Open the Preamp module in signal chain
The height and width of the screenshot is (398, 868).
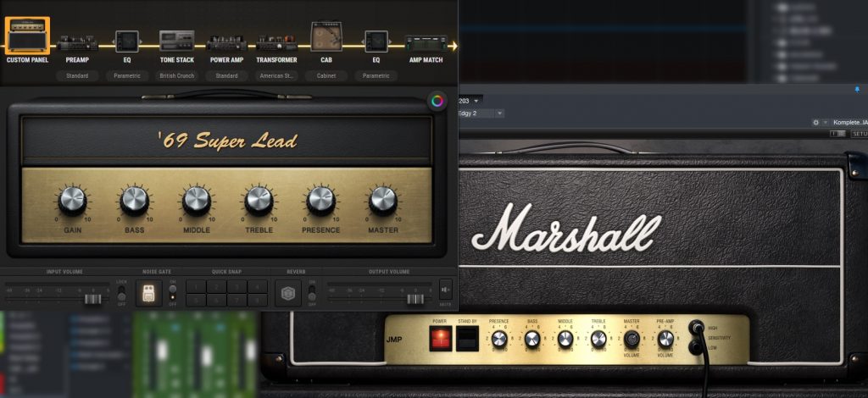77,41
